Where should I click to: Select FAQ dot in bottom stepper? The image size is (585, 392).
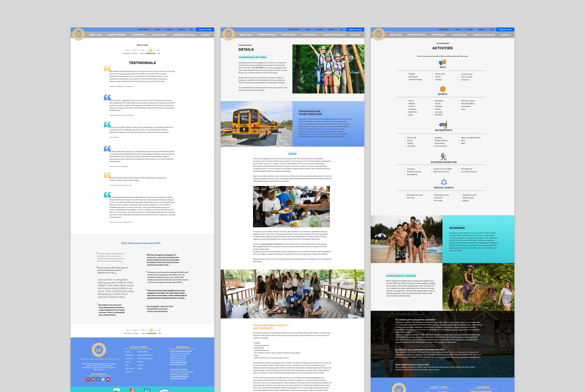[160, 330]
